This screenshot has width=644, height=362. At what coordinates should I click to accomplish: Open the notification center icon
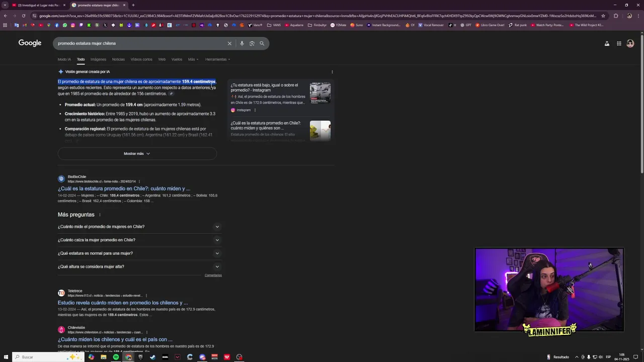click(x=635, y=357)
